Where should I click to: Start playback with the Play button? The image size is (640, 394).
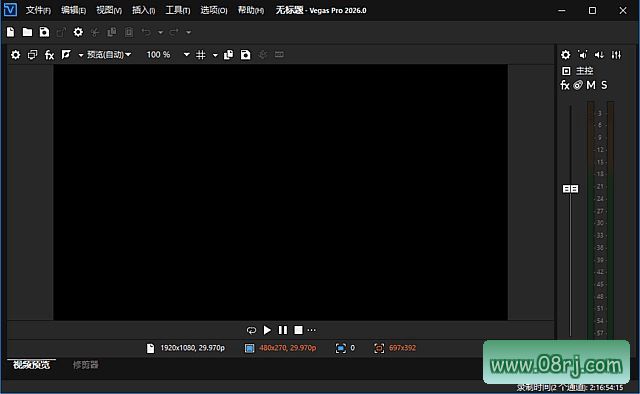(x=267, y=330)
